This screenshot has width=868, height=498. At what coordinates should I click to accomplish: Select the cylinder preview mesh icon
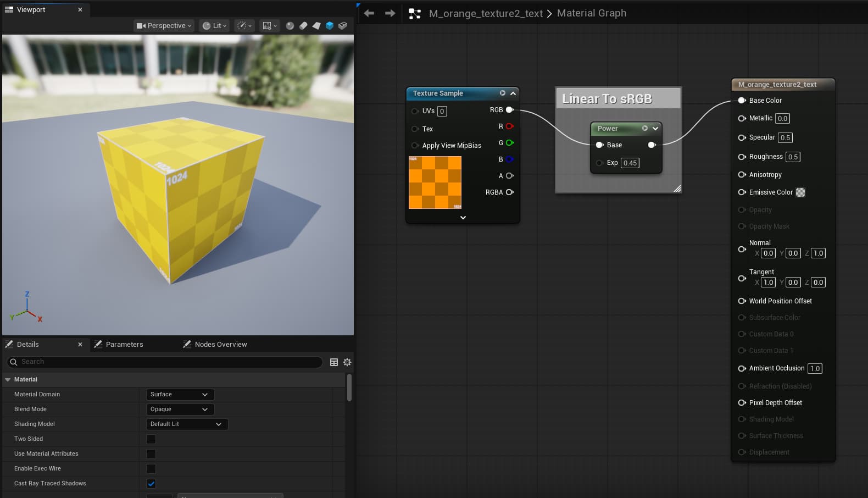[x=303, y=26]
